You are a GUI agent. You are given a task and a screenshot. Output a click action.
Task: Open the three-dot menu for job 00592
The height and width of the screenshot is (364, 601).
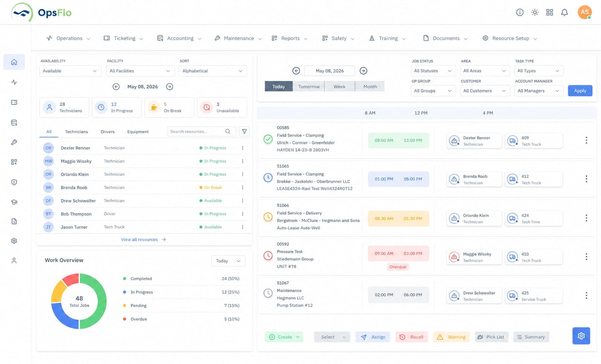(x=586, y=257)
